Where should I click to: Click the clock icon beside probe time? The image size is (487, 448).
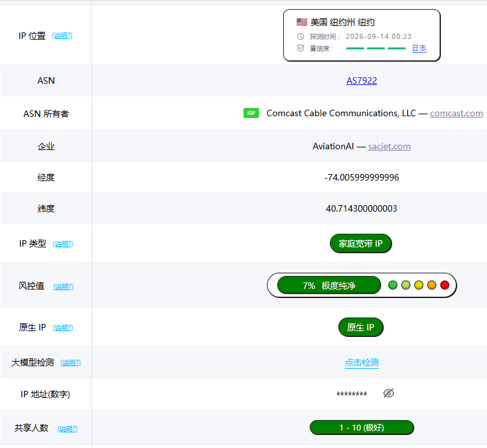[x=301, y=36]
